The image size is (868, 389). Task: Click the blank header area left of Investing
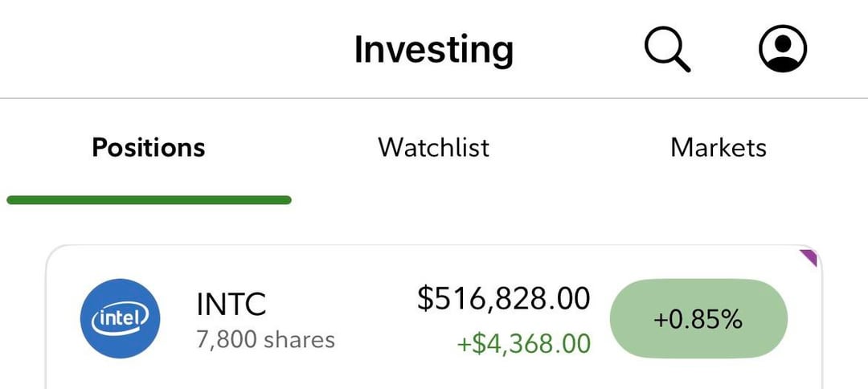(x=161, y=50)
